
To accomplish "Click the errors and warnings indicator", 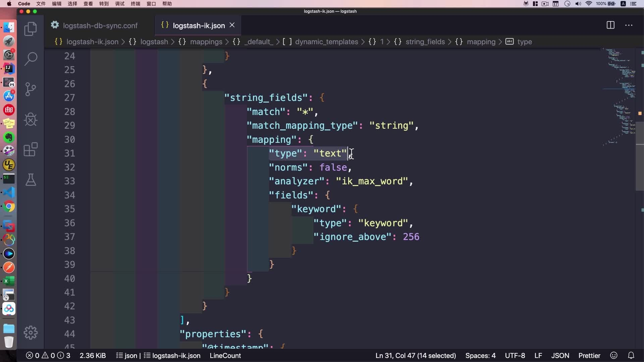I will 48,355.
